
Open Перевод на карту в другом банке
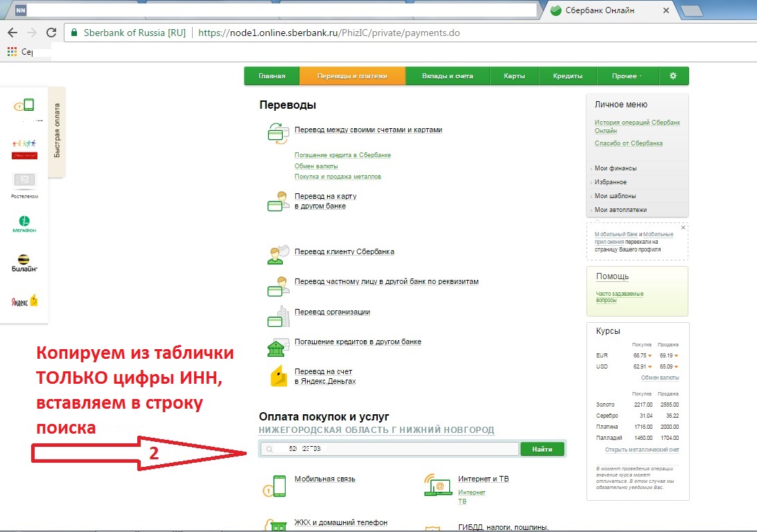[325, 201]
